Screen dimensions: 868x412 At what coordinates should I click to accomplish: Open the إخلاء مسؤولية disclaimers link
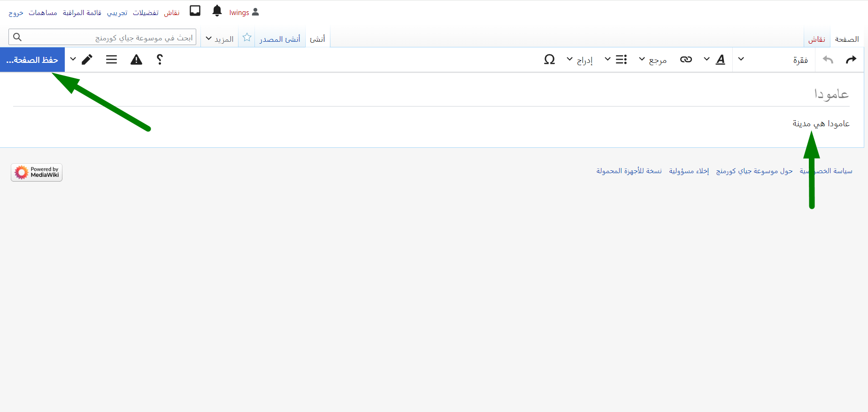click(x=689, y=171)
